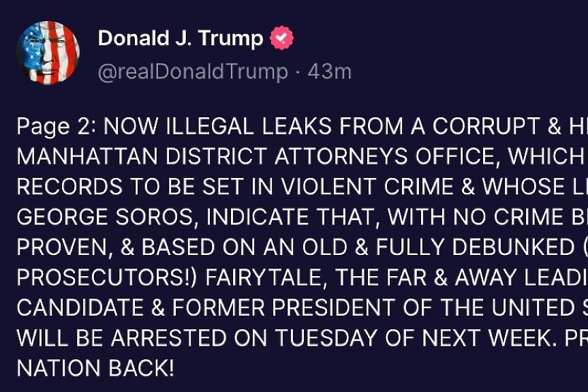Click the "Page 2:" text in post
588x392 pixels.
pos(57,127)
